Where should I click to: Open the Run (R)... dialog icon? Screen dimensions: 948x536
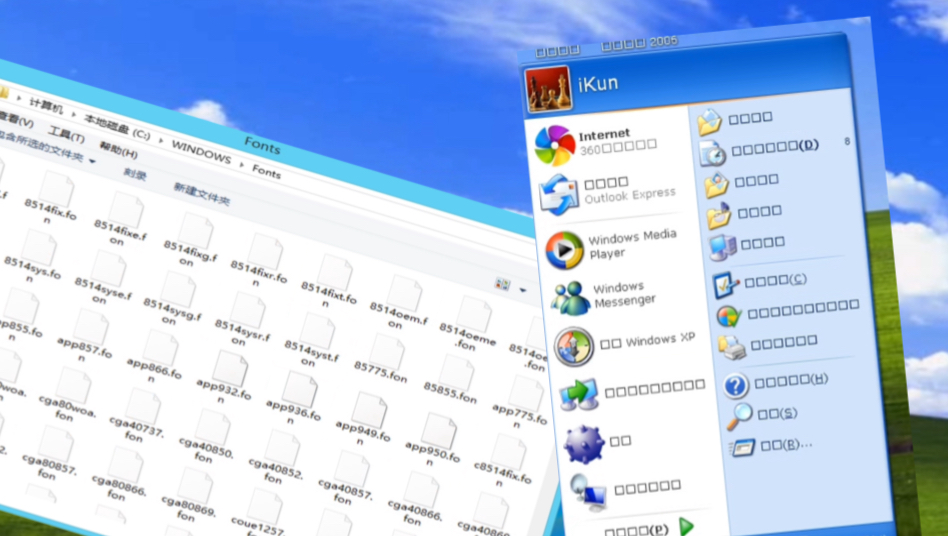[742, 447]
